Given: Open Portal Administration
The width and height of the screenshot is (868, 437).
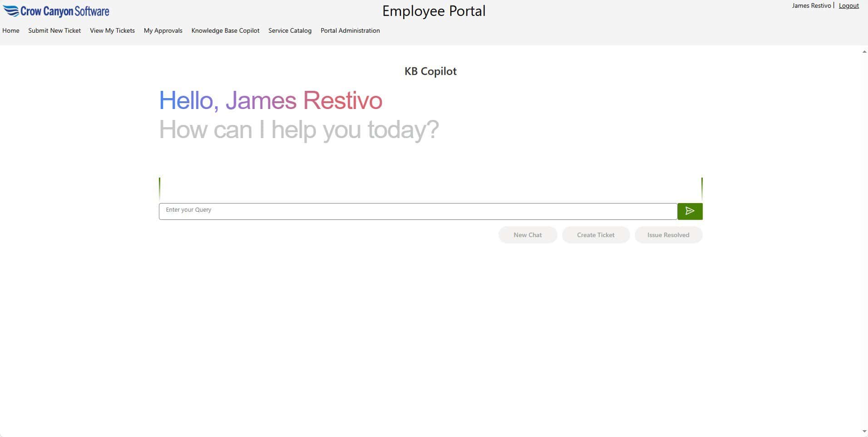Looking at the screenshot, I should 350,30.
